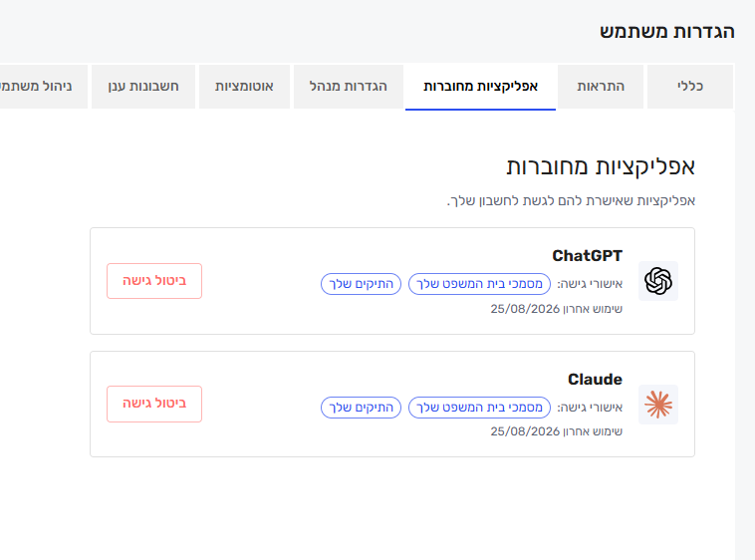Open the אוטומציות tab
The image size is (755, 560).
(244, 87)
